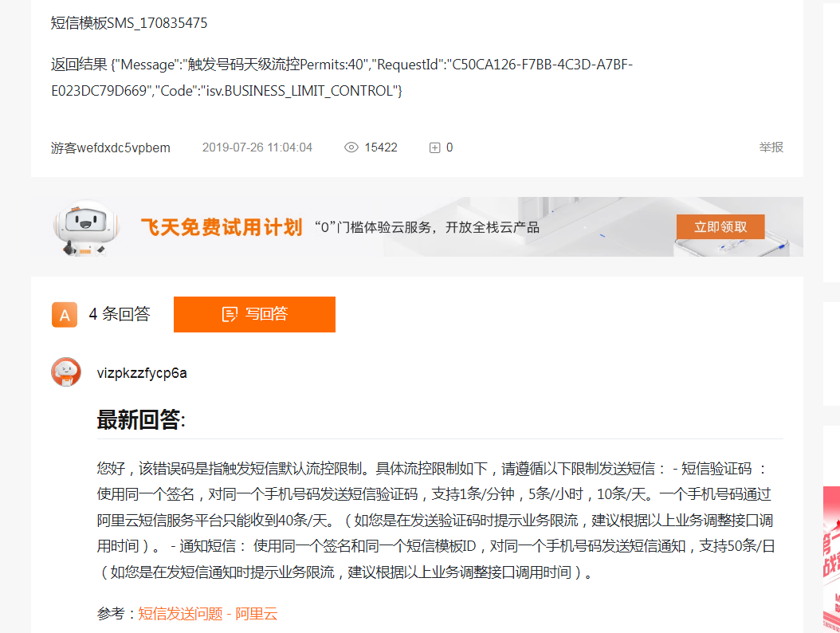Click the orange A answers icon
The image size is (840, 633).
click(x=65, y=315)
